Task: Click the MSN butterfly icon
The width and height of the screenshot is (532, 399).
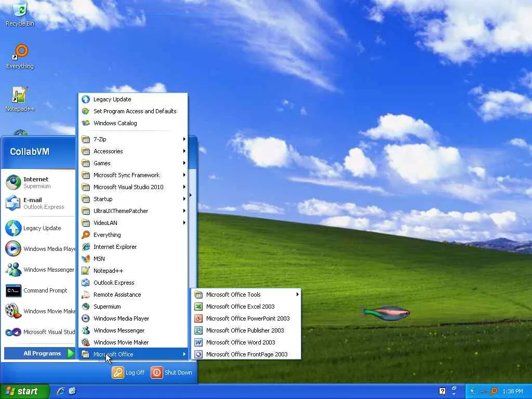Action: tap(86, 259)
